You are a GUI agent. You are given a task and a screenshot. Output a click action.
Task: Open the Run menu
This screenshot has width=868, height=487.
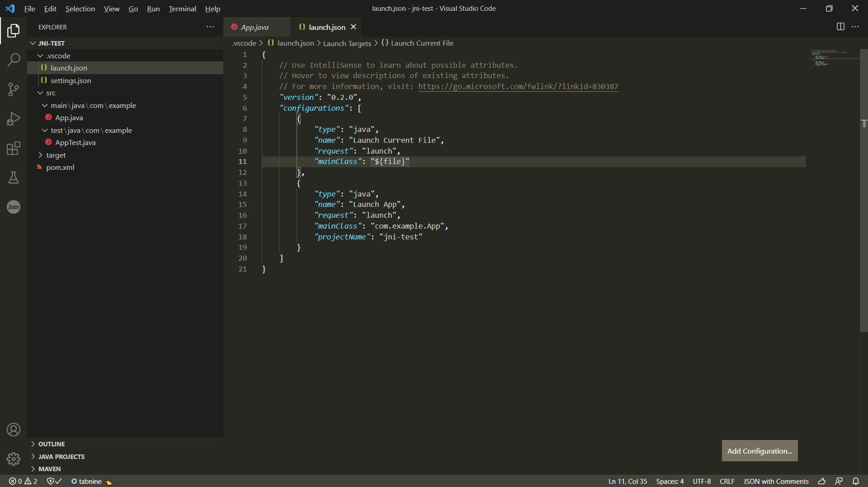(153, 9)
